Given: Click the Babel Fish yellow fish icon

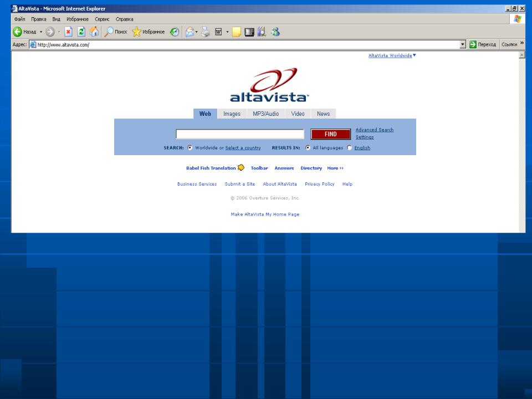Looking at the screenshot, I should [241, 167].
